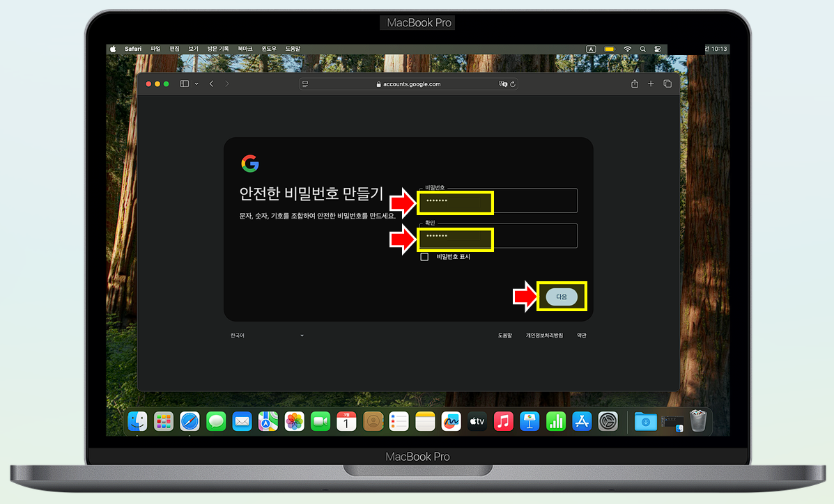The width and height of the screenshot is (834, 504).
Task: Open Spotlight search icon
Action: point(642,49)
